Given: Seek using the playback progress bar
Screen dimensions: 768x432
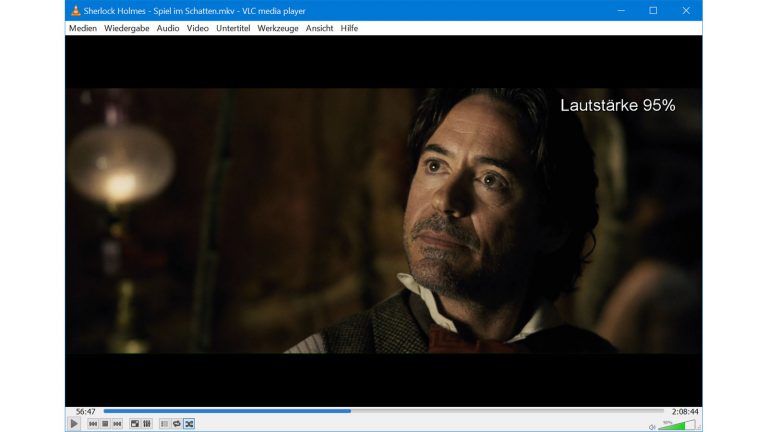Looking at the screenshot, I should pyautogui.click(x=384, y=411).
